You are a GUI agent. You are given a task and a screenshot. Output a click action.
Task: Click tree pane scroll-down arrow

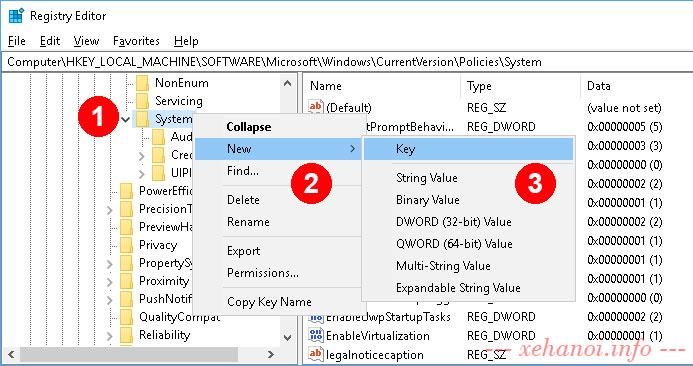(x=288, y=338)
